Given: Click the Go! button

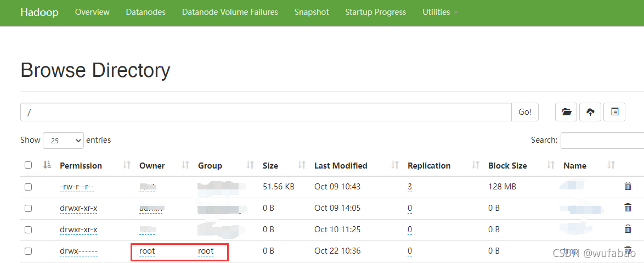Looking at the screenshot, I should [x=525, y=112].
